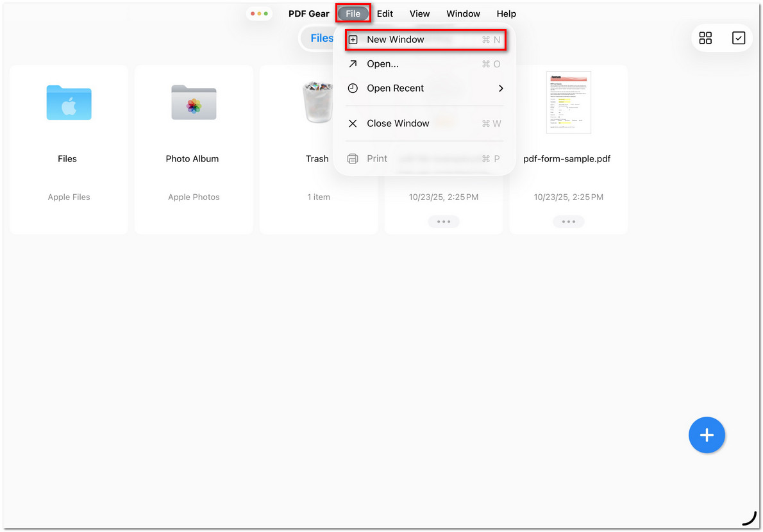Click the X icon beside Close Window

(x=353, y=123)
